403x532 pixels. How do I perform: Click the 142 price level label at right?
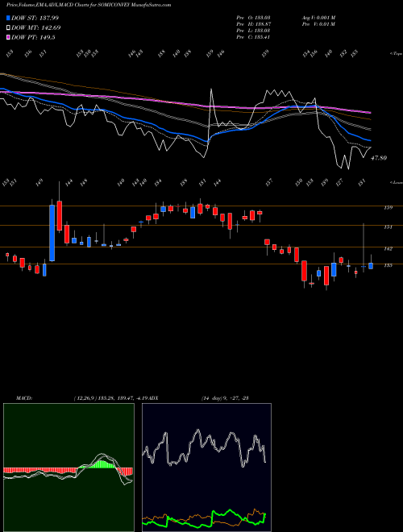(388, 249)
